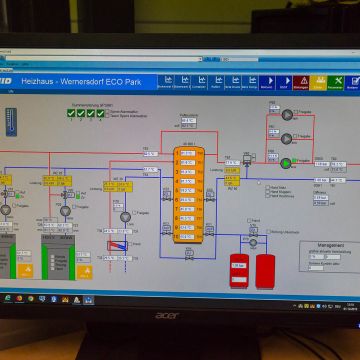This screenshot has height=360, width=360.
Task: Click the orange flame boiler button on the right
Action: click(84, 272)
